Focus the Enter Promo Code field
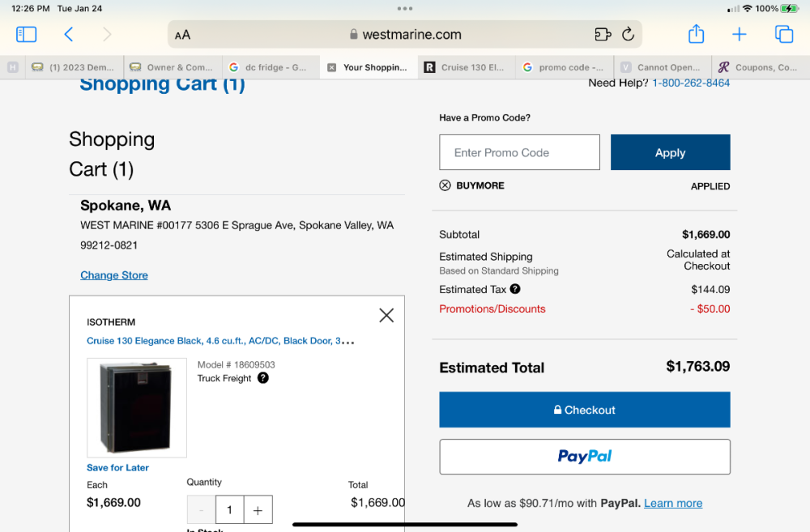Screen dimensions: 810x532 [x=519, y=152]
